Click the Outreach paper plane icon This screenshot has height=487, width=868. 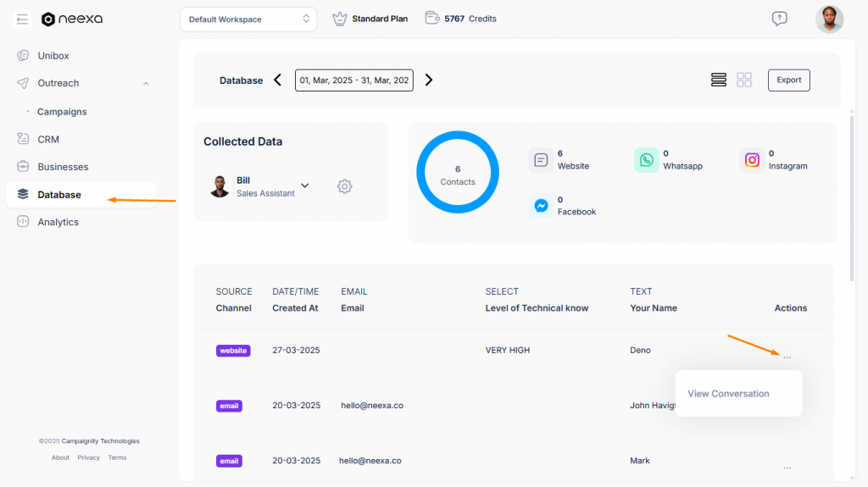pos(23,83)
